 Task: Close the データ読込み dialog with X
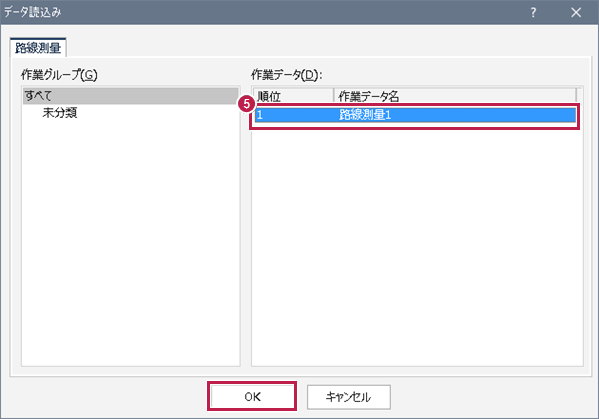click(x=576, y=13)
